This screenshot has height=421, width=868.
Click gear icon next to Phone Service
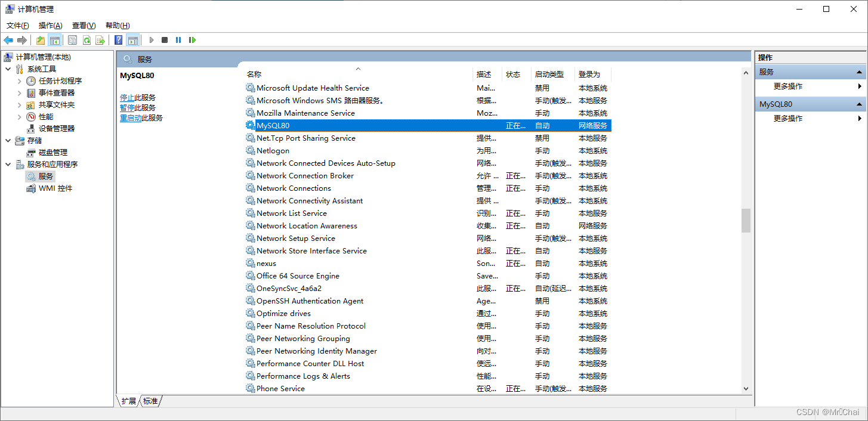point(251,388)
